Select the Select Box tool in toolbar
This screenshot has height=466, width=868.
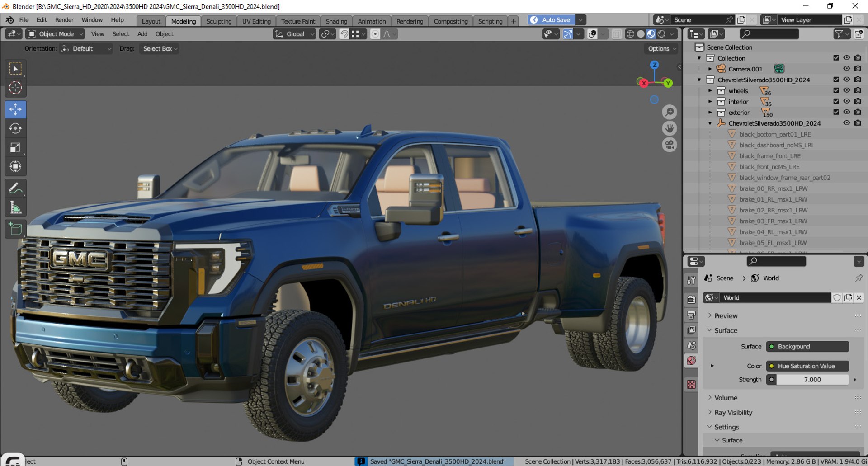click(15, 69)
